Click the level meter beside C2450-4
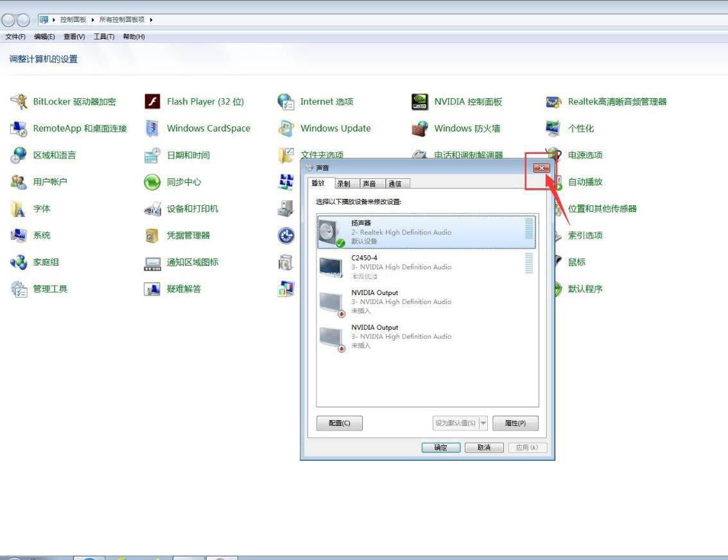Viewport: 728px width, 560px height. coord(529,264)
